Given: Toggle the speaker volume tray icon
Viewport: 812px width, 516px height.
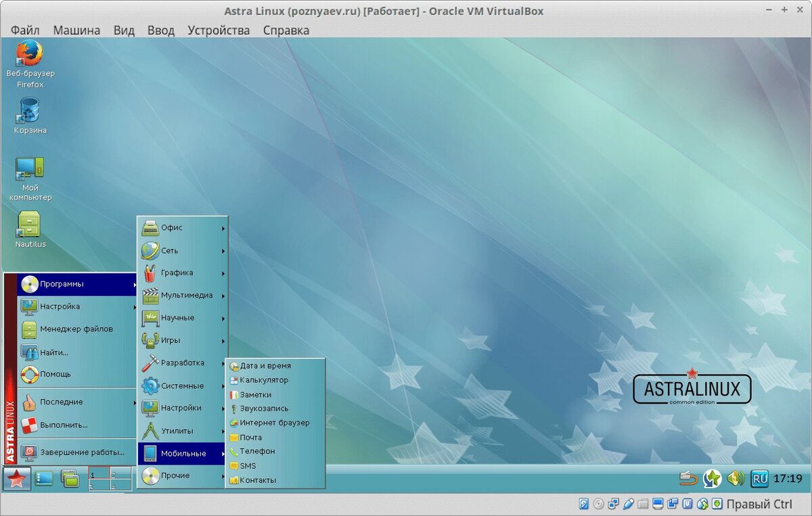Looking at the screenshot, I should (x=736, y=478).
